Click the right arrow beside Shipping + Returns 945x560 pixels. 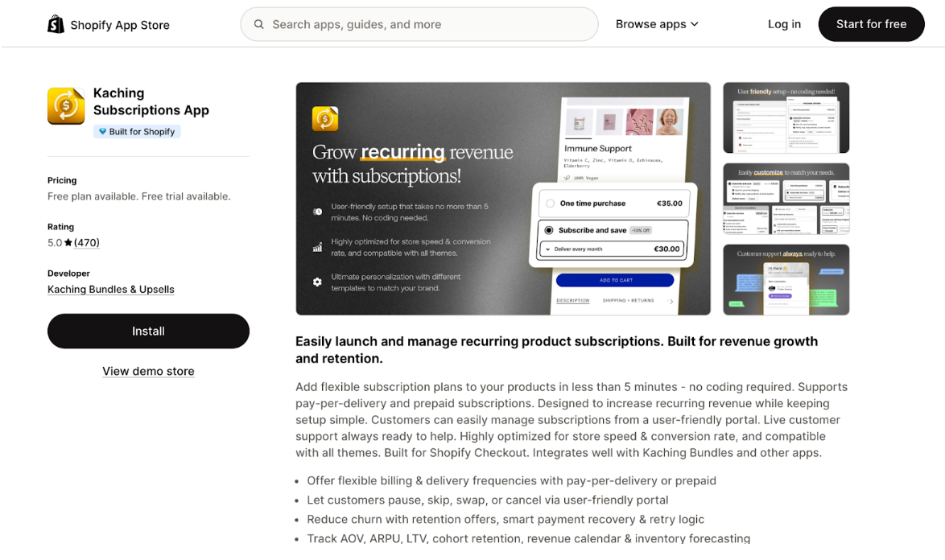click(671, 302)
